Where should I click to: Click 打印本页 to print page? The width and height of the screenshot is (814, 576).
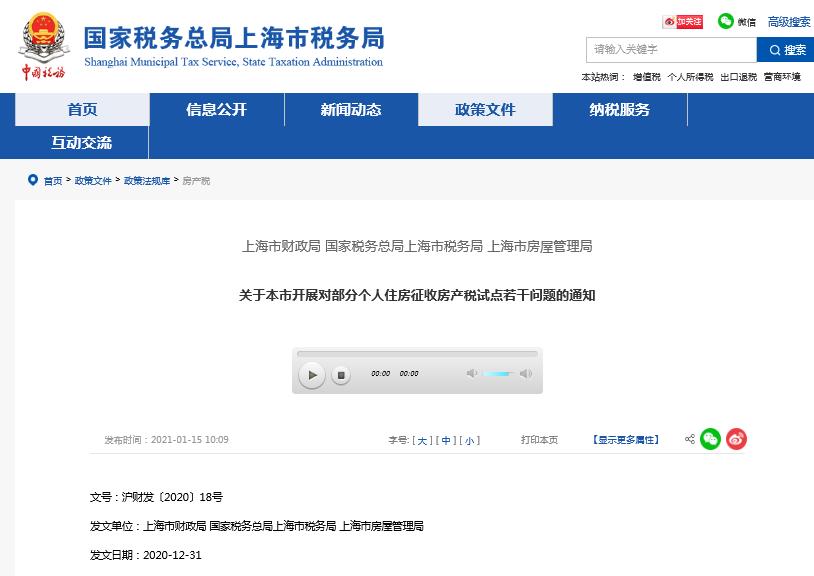coord(539,440)
